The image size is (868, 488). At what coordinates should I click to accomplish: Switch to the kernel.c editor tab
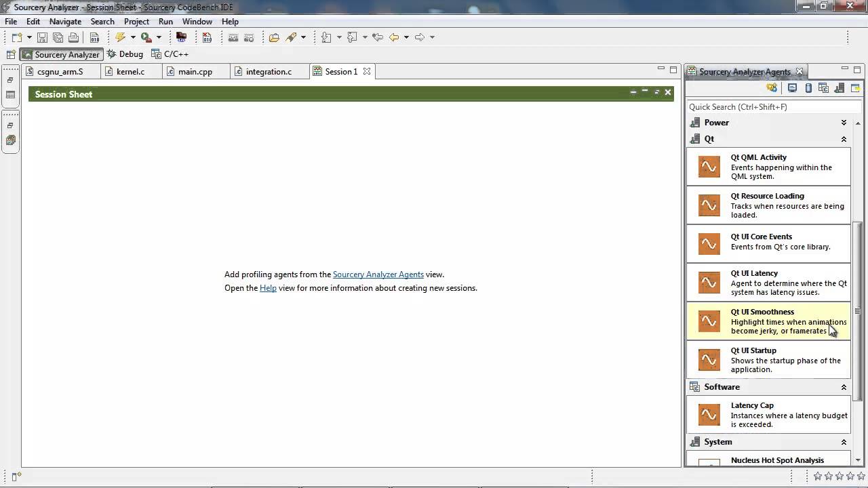[x=131, y=71]
